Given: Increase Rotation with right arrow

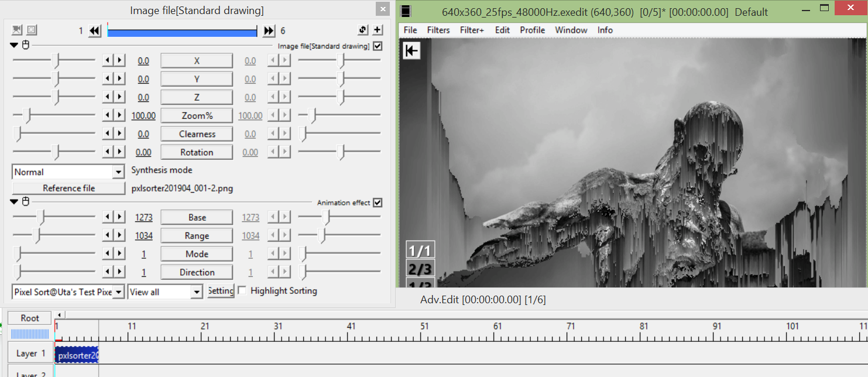Looking at the screenshot, I should [119, 152].
